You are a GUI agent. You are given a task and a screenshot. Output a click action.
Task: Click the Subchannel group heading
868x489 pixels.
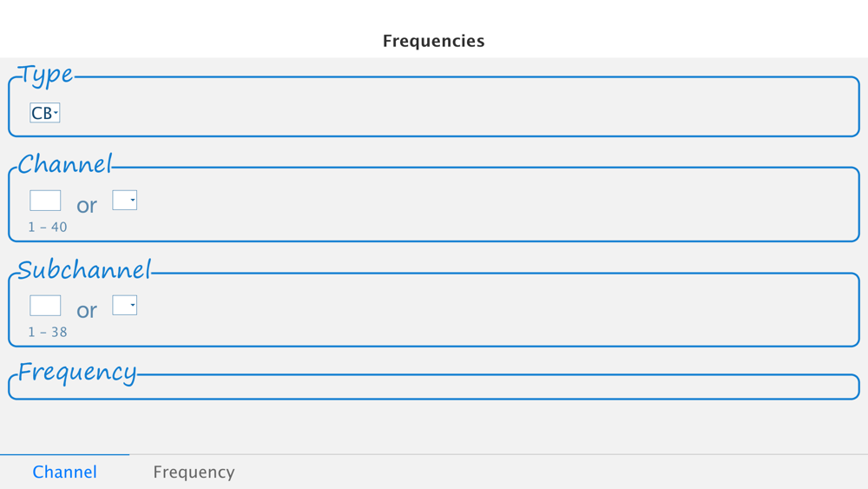tap(84, 270)
